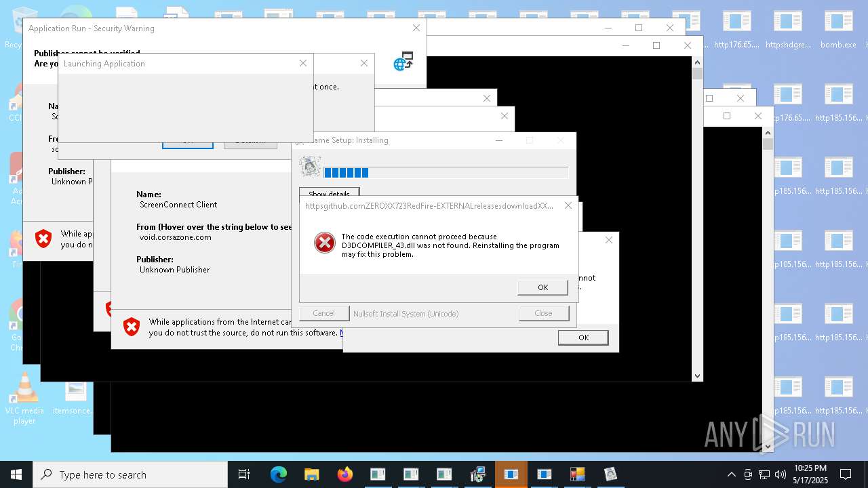Open the clock showing 10:25 PM
The image size is (868, 488).
[x=810, y=474]
